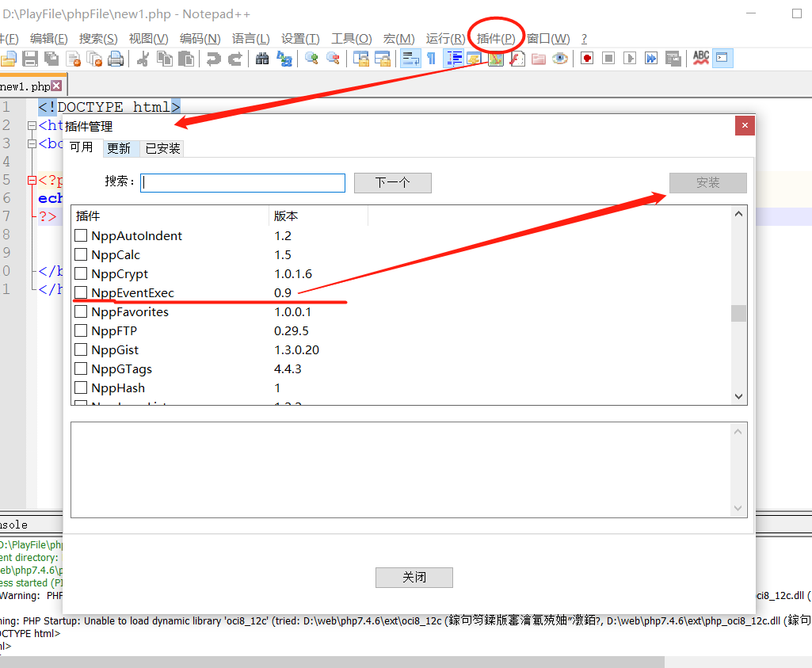Check the NppAutoIndent plugin box
This screenshot has width=812, height=668.
click(x=81, y=235)
